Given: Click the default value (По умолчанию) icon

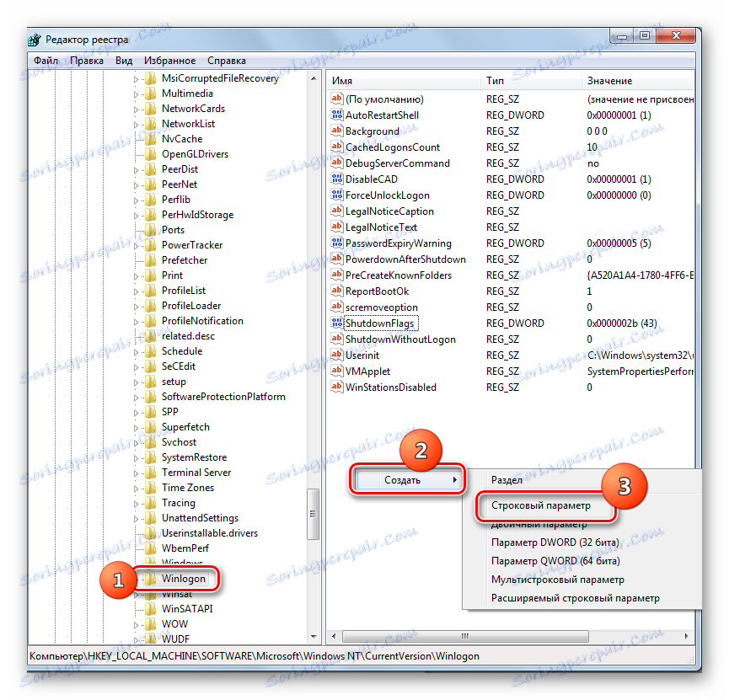Looking at the screenshot, I should (x=336, y=99).
